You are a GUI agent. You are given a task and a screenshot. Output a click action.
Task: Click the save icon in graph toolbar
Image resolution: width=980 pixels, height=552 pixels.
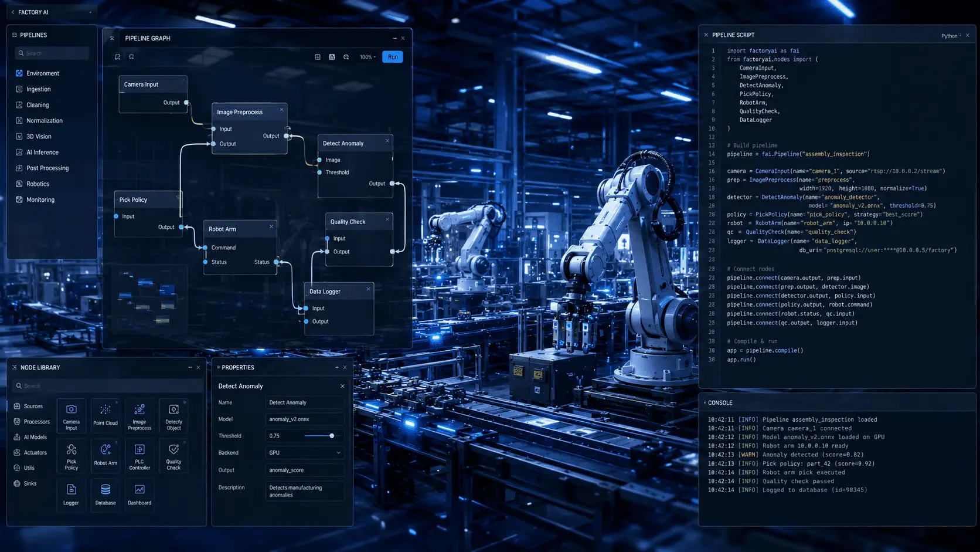point(332,57)
